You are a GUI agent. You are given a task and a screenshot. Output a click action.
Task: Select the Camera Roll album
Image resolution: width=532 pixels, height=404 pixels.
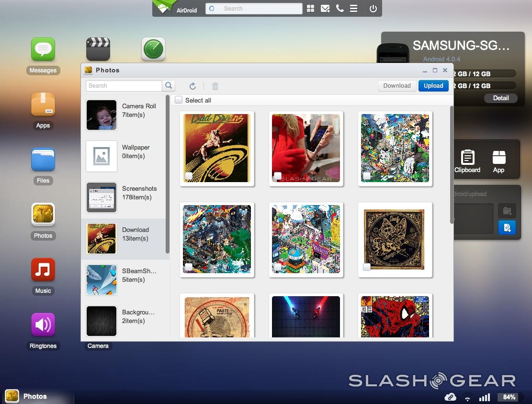tap(125, 115)
